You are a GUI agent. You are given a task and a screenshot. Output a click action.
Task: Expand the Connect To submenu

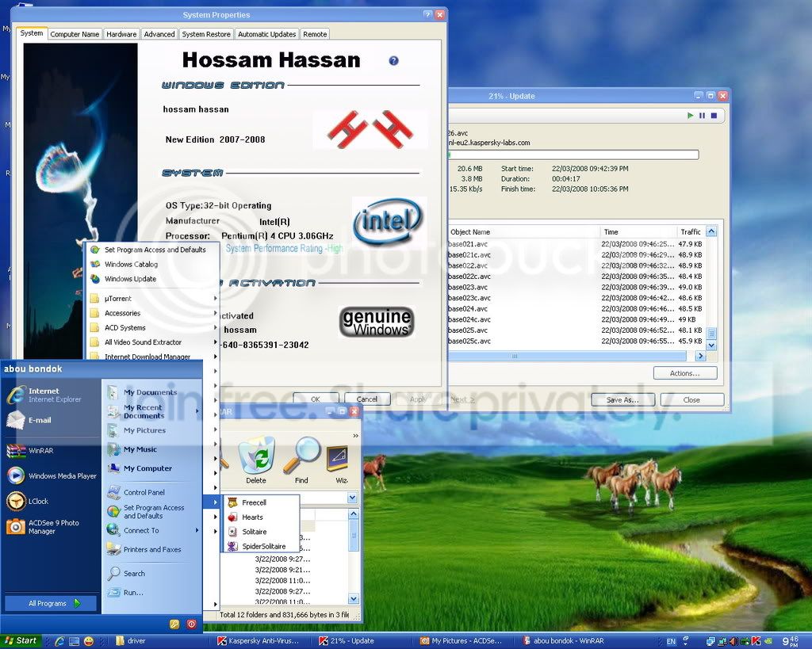pyautogui.click(x=153, y=530)
